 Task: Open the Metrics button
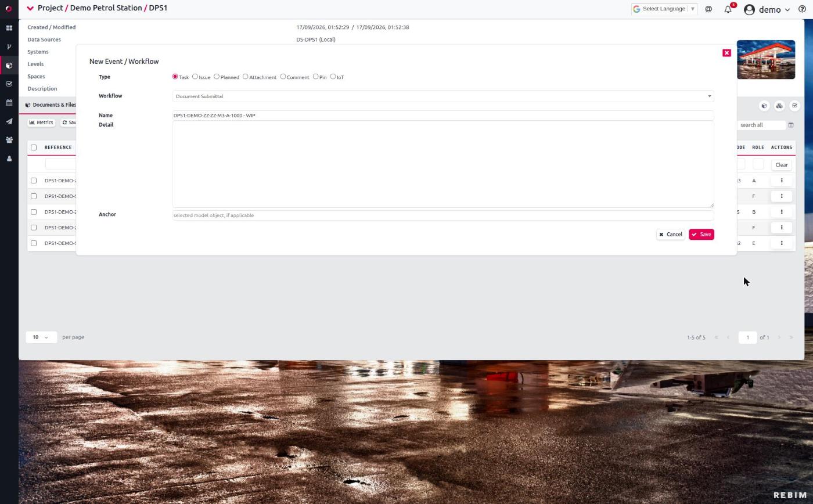tap(41, 123)
